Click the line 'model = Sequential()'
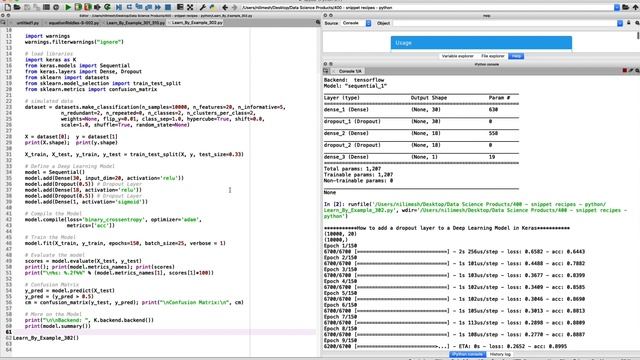 (x=55, y=172)
